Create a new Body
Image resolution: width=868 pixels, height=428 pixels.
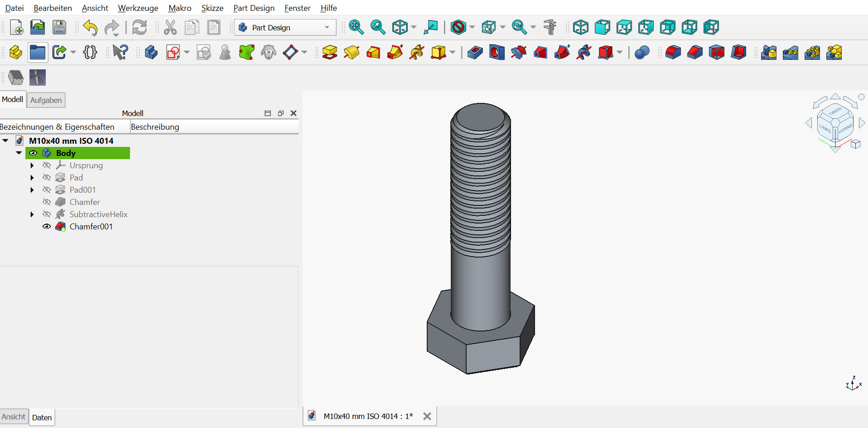point(151,53)
